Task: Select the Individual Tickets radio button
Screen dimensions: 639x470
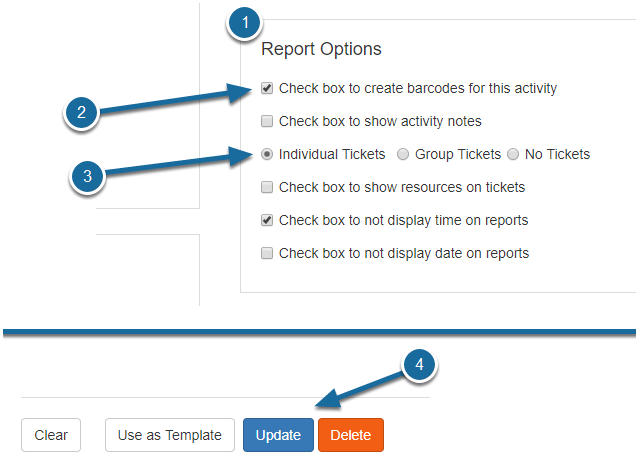Action: pos(267,154)
